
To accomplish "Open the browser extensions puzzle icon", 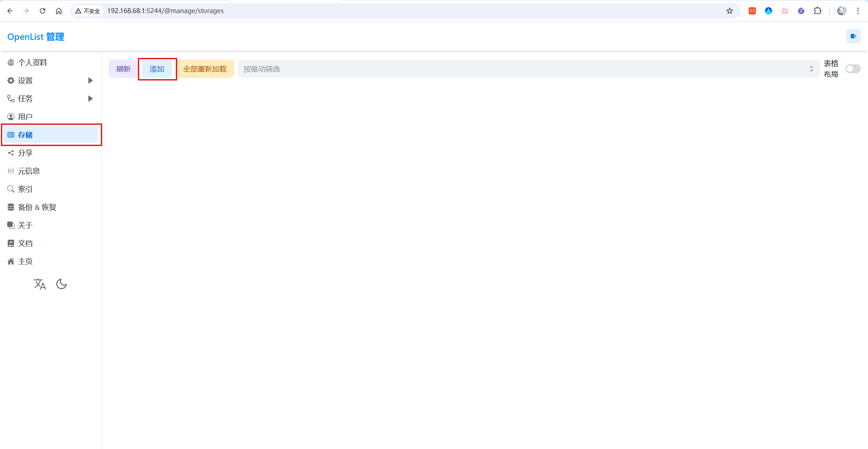I will point(817,11).
